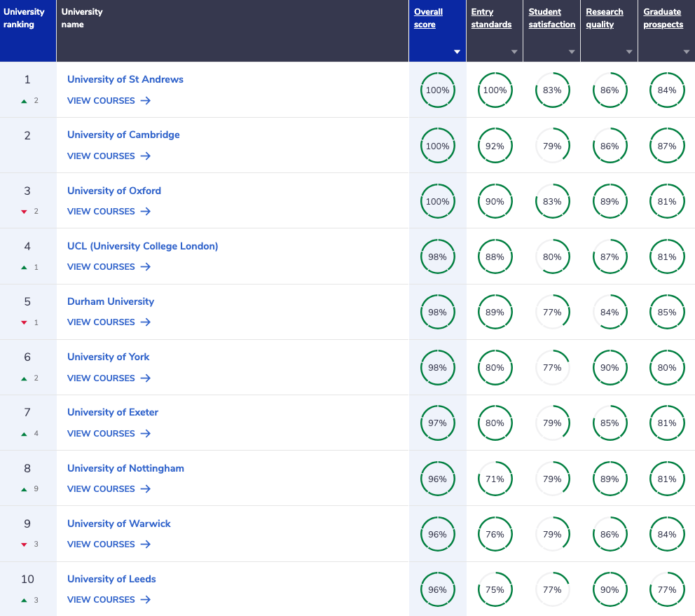
Task: Click red down arrow next to Oxford's ranking
Action: (23, 211)
